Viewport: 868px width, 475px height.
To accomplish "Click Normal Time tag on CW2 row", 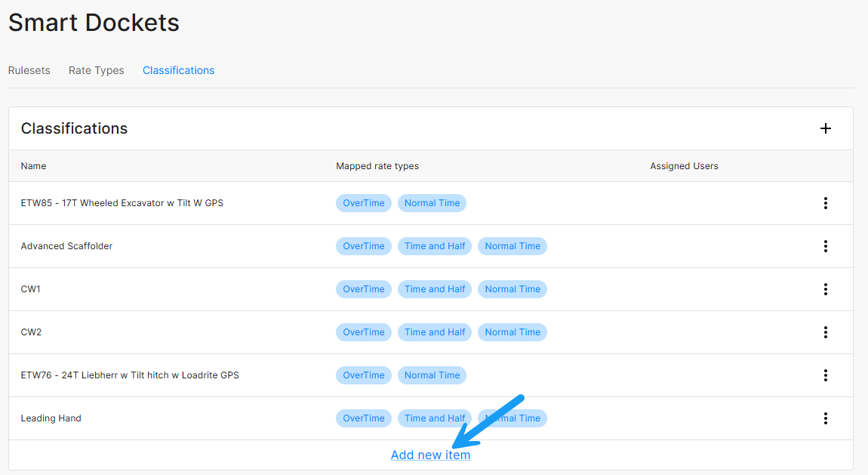I will pos(512,332).
